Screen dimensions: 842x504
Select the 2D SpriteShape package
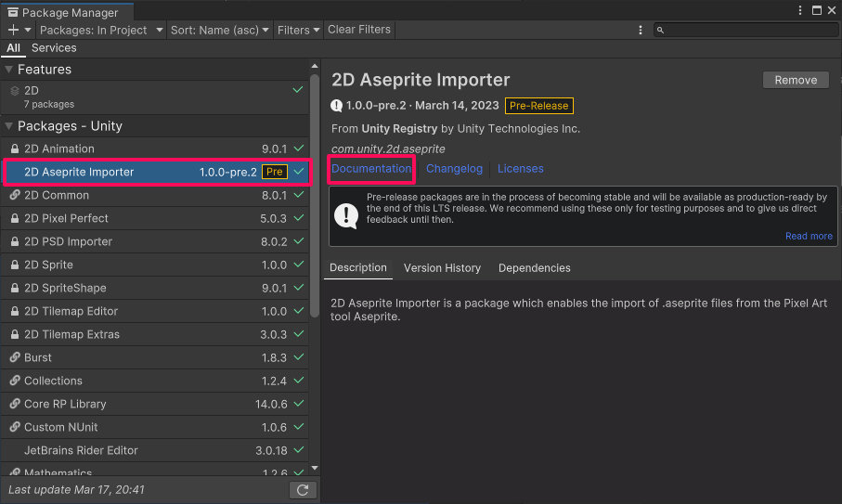pyautogui.click(x=155, y=288)
